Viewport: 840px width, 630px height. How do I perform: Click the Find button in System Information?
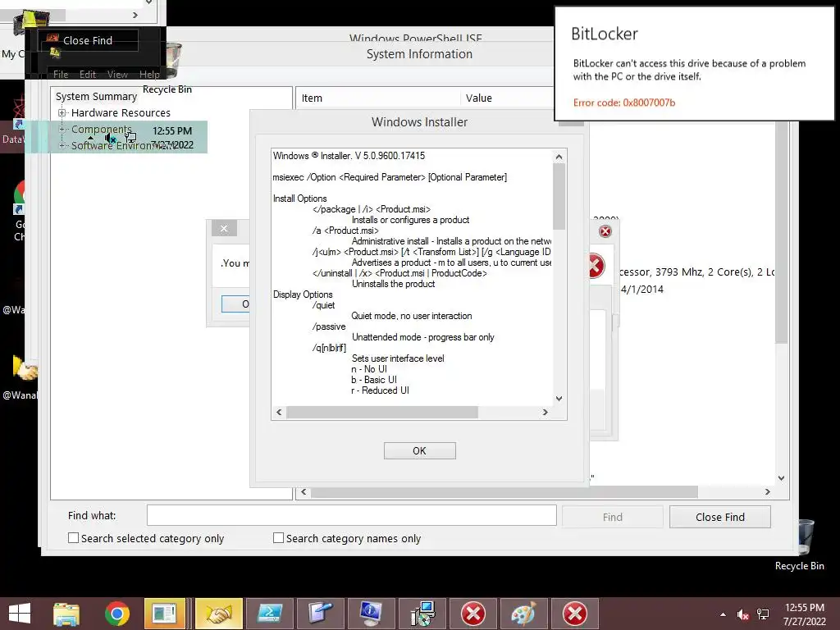point(612,517)
